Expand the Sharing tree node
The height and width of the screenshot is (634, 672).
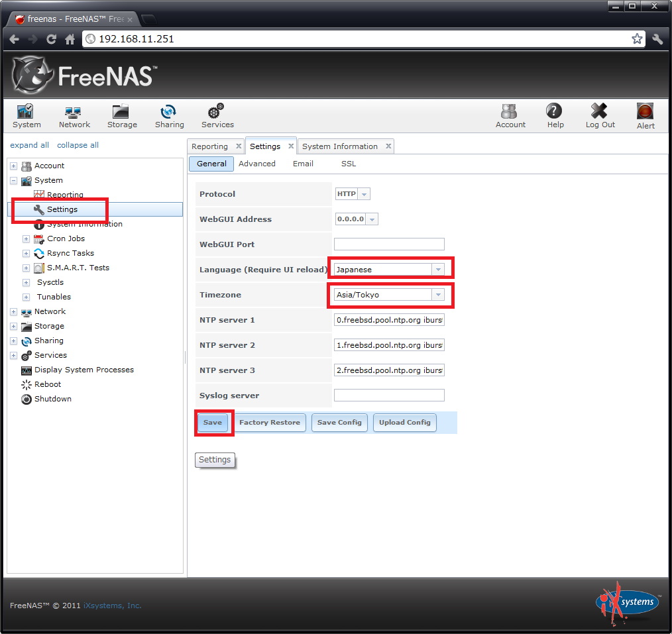[14, 341]
